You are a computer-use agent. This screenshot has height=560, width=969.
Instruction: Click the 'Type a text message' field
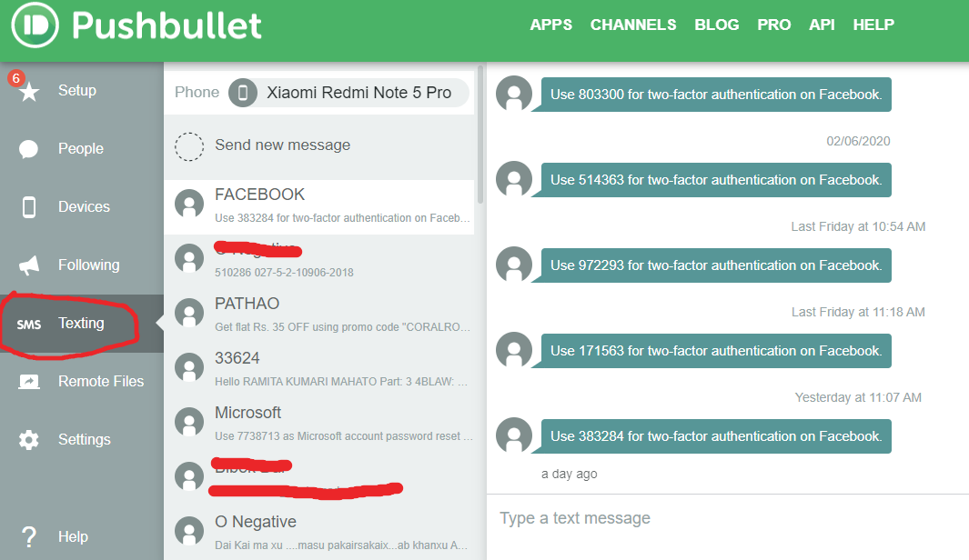point(728,518)
